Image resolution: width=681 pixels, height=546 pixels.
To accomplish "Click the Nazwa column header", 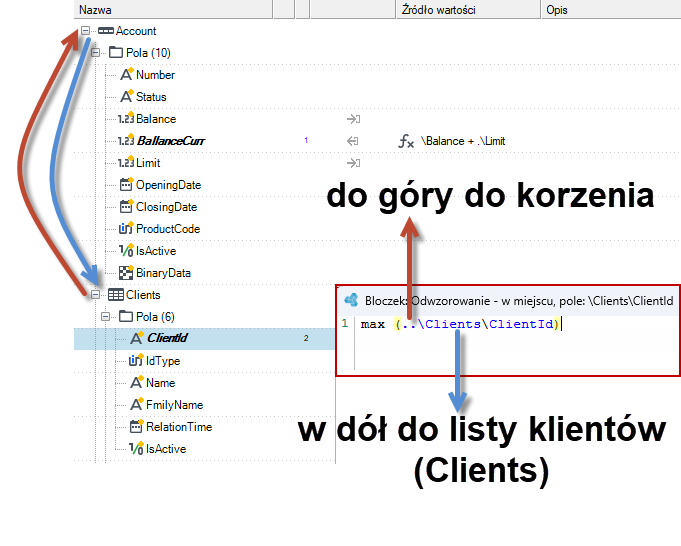I will [173, 10].
